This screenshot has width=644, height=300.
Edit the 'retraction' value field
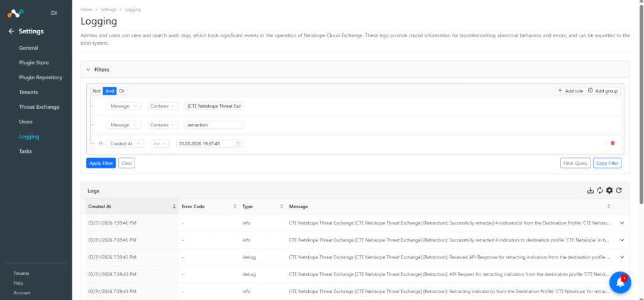(x=214, y=125)
